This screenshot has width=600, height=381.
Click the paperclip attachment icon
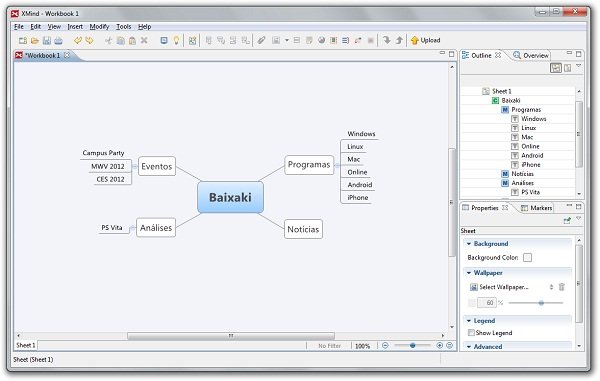pyautogui.click(x=261, y=40)
